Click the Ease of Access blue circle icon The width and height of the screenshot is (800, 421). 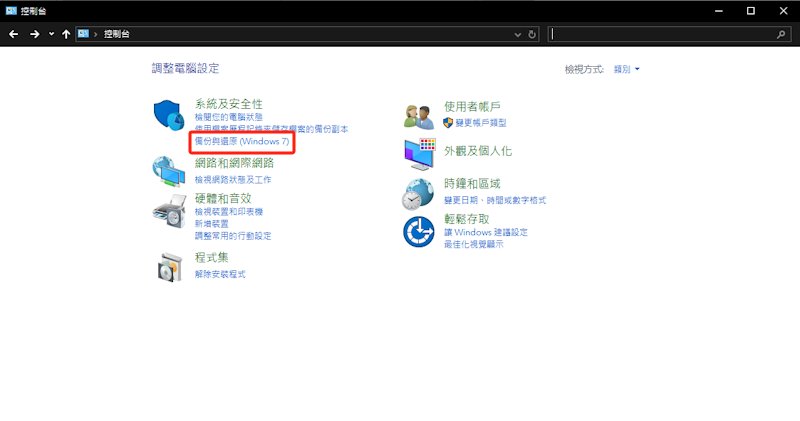pos(418,232)
